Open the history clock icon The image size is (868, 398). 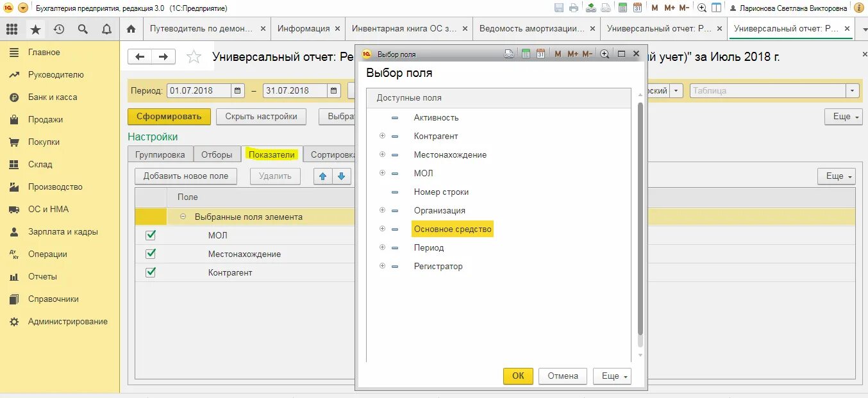click(59, 29)
